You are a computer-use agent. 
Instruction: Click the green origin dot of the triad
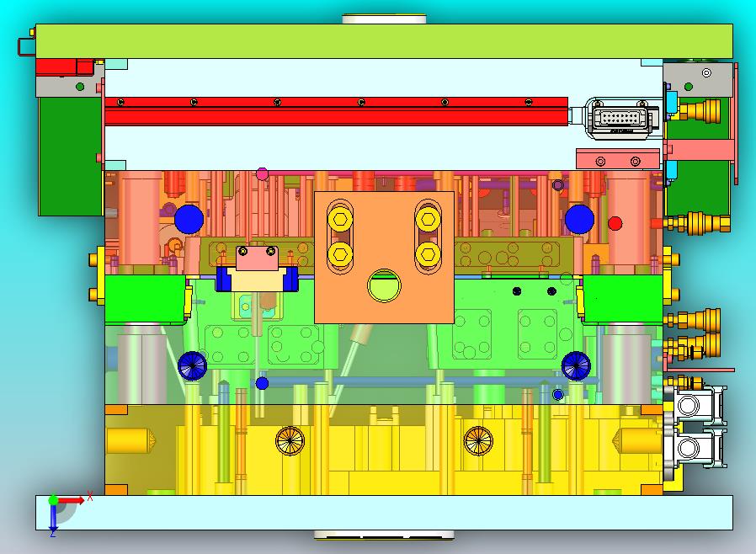53,500
